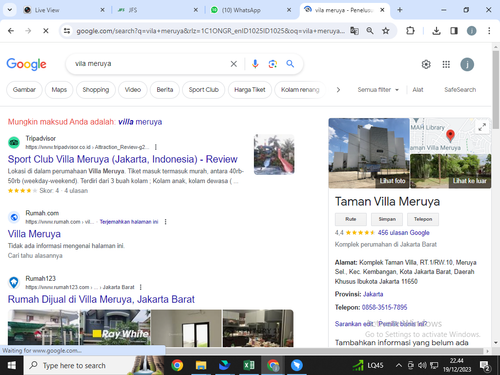Select the Harga Tiket filter chip
Screen dimensions: 500x375
(250, 90)
